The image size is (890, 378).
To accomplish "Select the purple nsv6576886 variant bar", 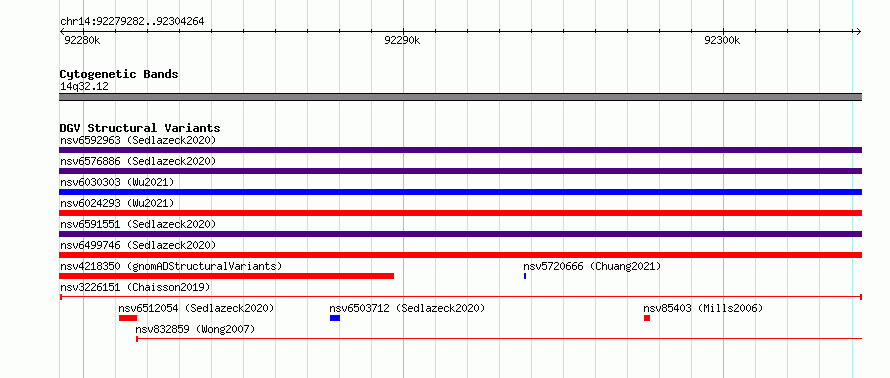I will 460,171.
